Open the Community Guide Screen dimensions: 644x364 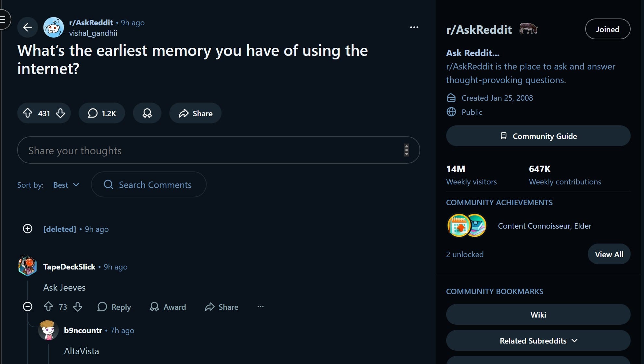pyautogui.click(x=538, y=136)
